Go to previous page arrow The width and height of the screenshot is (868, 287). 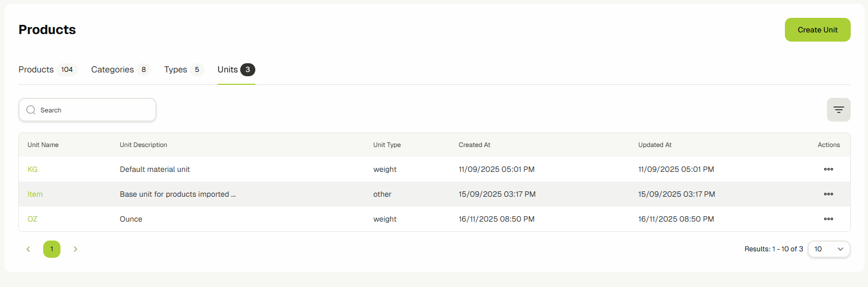tap(28, 249)
